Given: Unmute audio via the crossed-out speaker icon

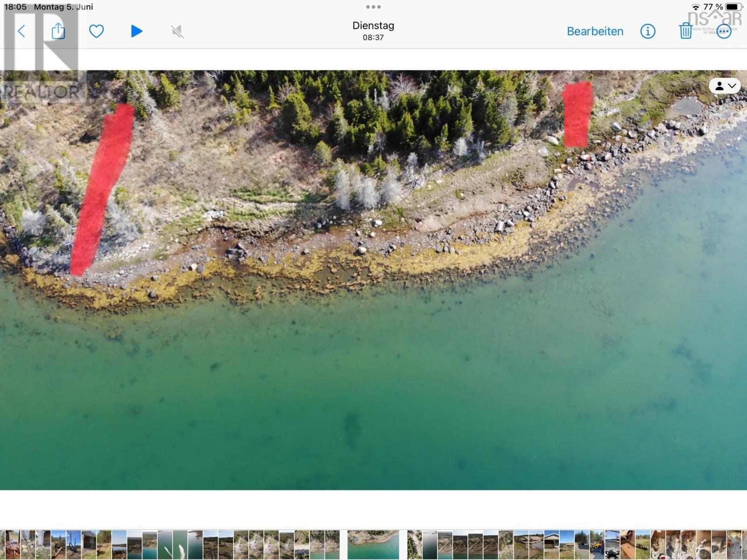Looking at the screenshot, I should (x=177, y=31).
